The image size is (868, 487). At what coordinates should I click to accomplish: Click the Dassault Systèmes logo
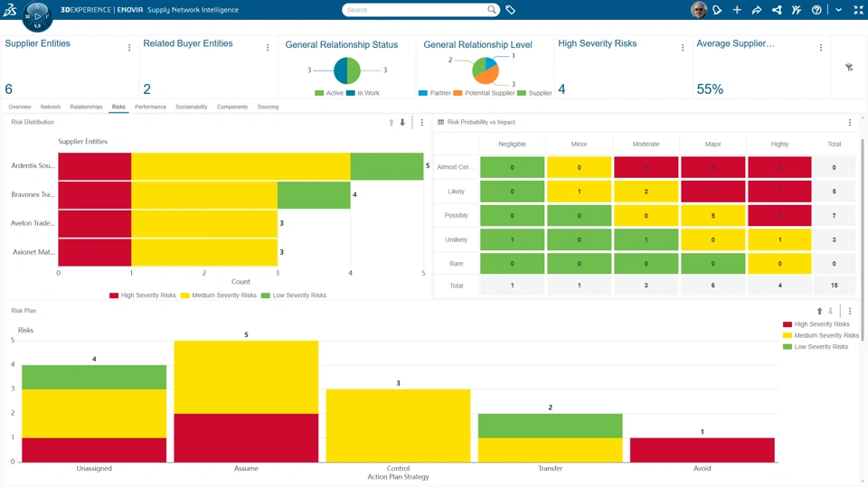pos(10,9)
